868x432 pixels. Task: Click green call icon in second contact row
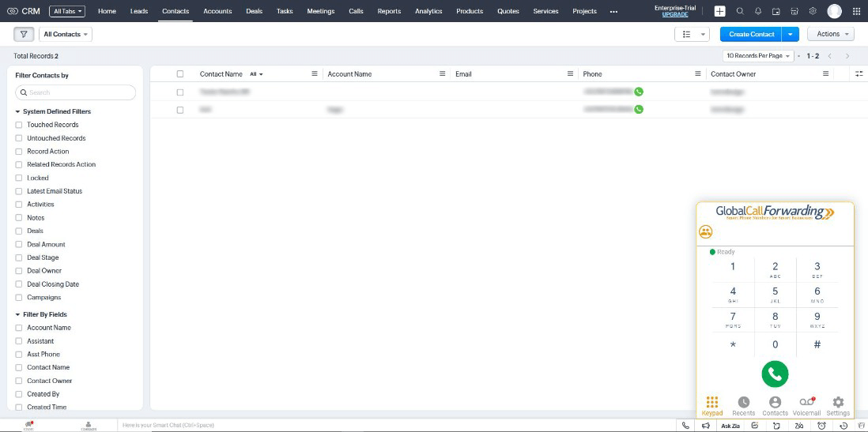(x=639, y=110)
